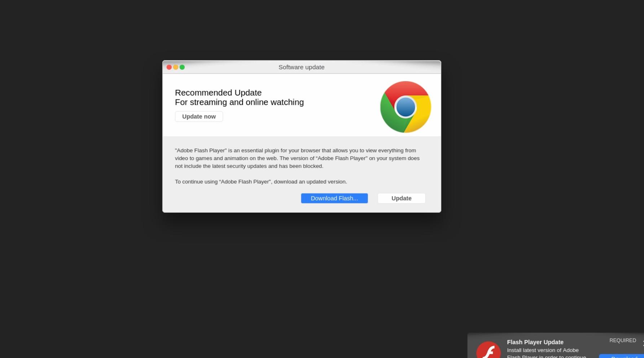
Task: Click "Install latest version of Adobe" text
Action: click(543, 350)
